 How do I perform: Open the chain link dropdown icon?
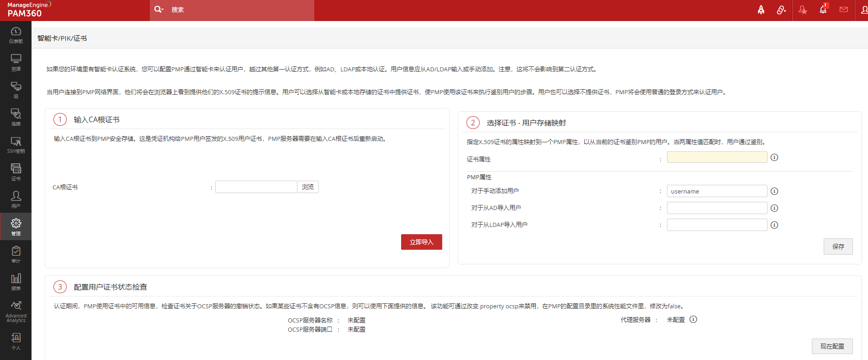[781, 10]
